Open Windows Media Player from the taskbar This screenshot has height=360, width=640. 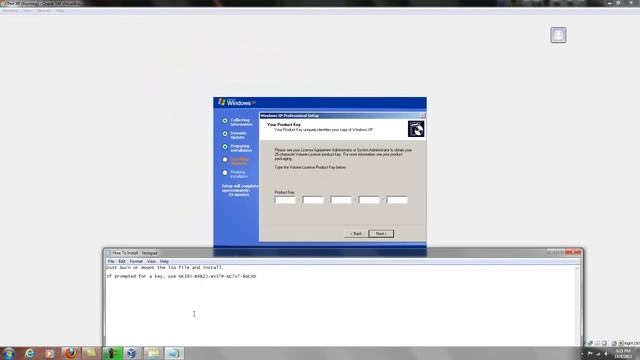(50, 353)
